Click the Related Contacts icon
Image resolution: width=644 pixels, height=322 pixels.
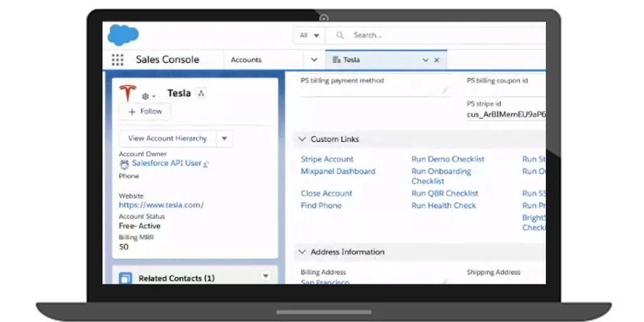pos(125,278)
